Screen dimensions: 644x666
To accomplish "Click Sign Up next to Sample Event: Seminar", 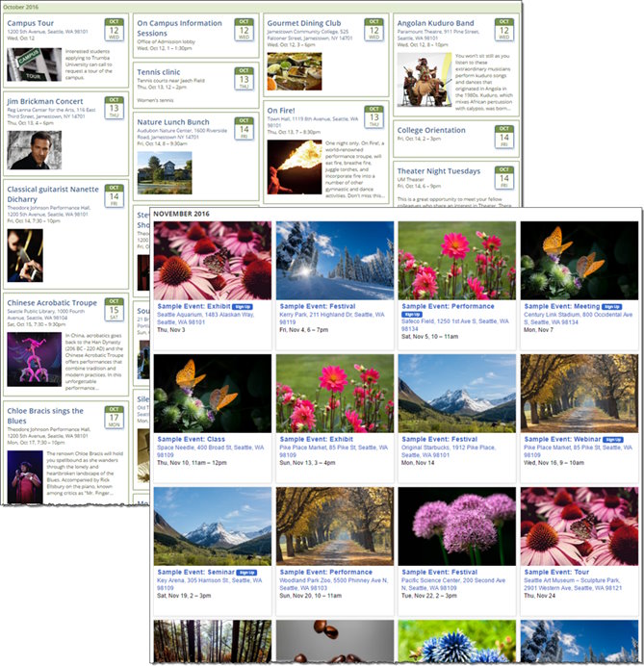I will [246, 573].
